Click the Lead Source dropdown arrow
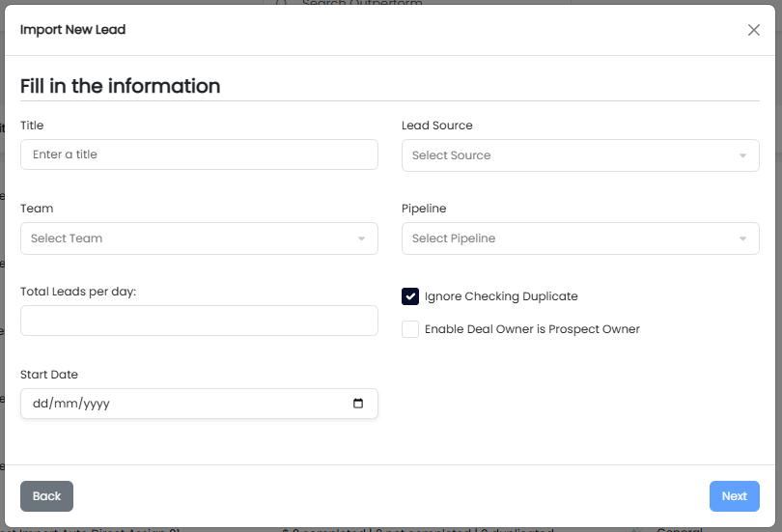Viewport: 782px width, 532px height. pyautogui.click(x=742, y=155)
